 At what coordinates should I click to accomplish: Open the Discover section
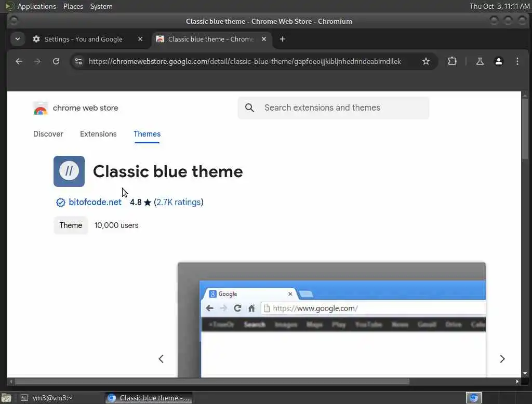[48, 134]
